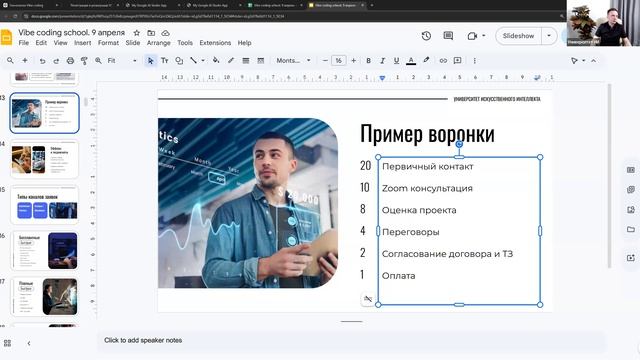Open the toolbar more options menu

474,60
